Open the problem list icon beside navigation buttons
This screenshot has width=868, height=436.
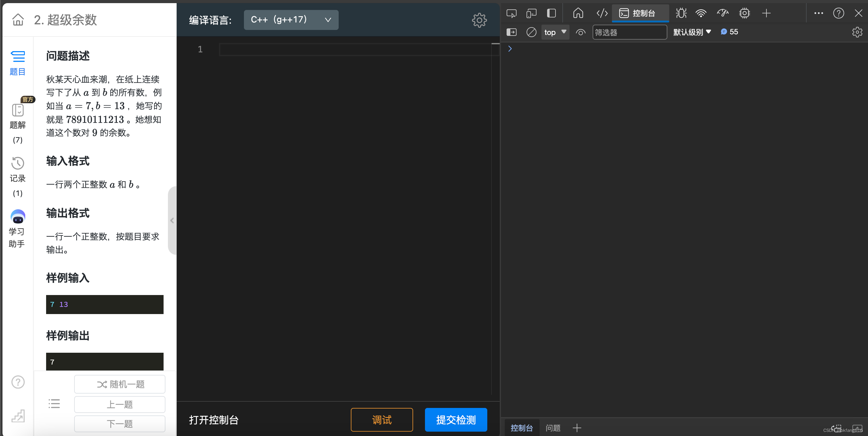54,404
